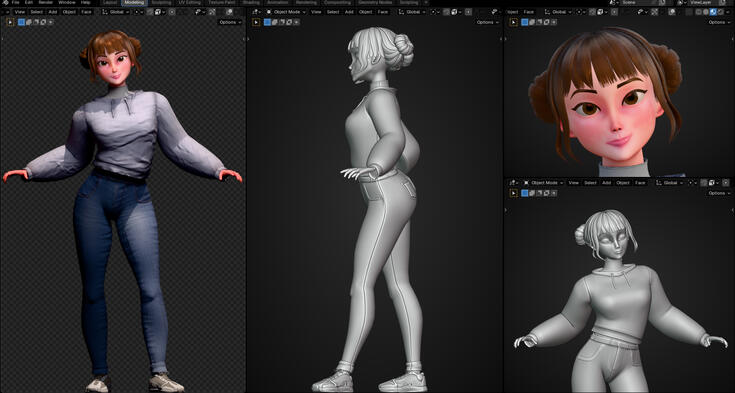Open the Object Mode dropdown in the bottom-right viewport

pyautogui.click(x=544, y=183)
